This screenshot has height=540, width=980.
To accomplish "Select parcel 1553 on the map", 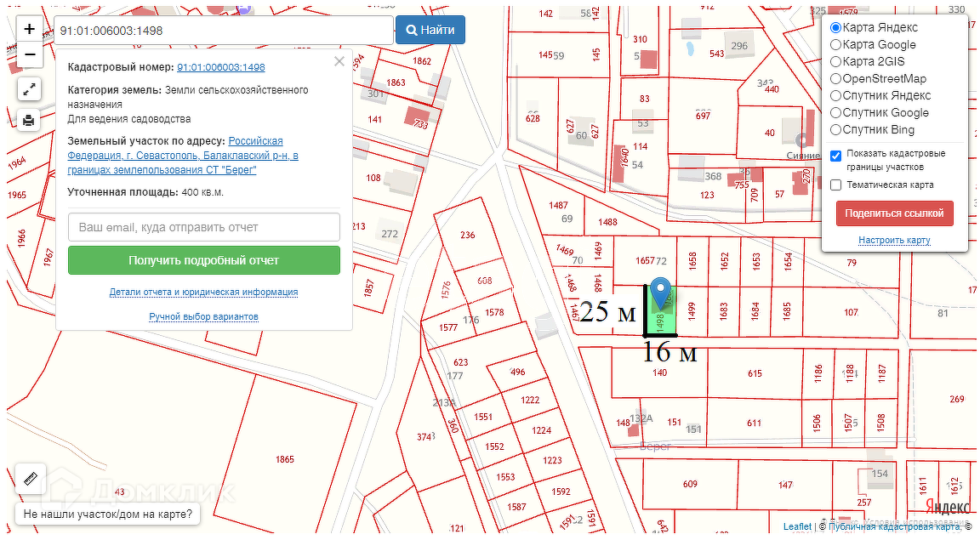I will tap(505, 477).
